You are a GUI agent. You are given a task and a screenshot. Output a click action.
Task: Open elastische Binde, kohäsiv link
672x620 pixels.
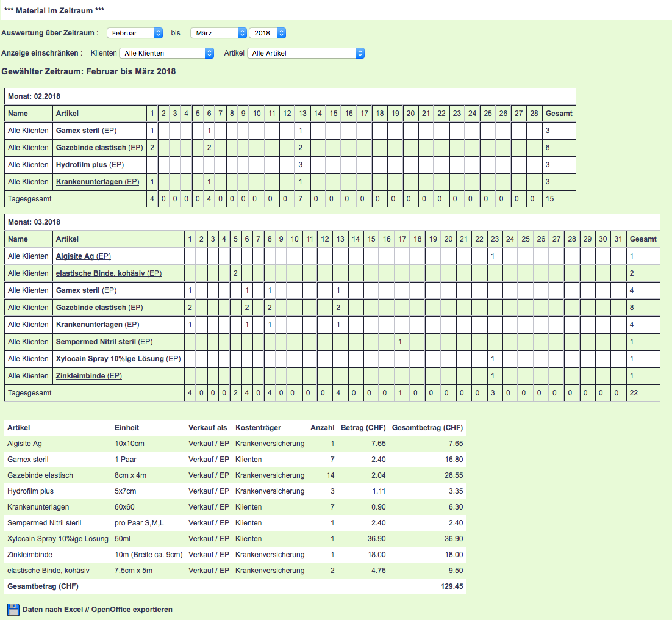coord(100,273)
